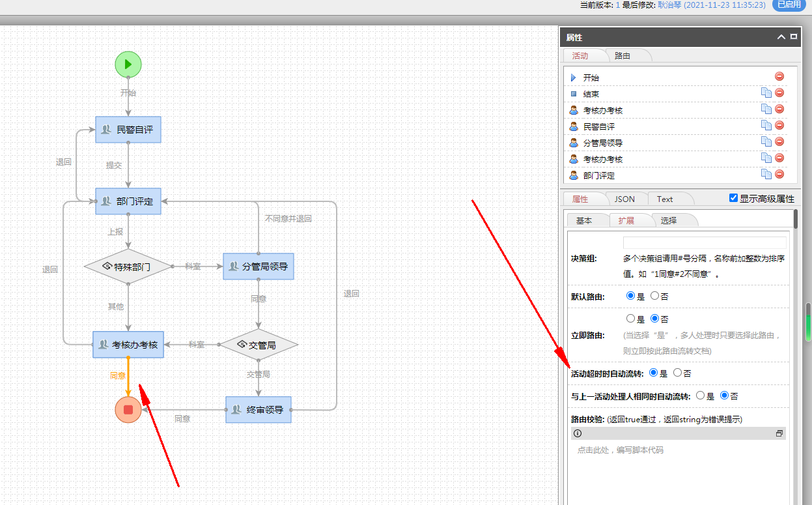The height and width of the screenshot is (505, 812).
Task: Click the 已启用 status button
Action: 789,5
